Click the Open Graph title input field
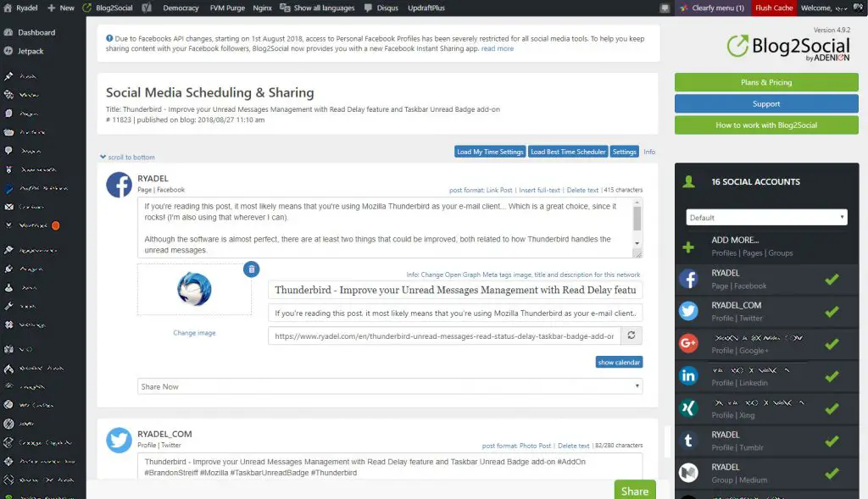Image resolution: width=868 pixels, height=499 pixels. click(455, 290)
